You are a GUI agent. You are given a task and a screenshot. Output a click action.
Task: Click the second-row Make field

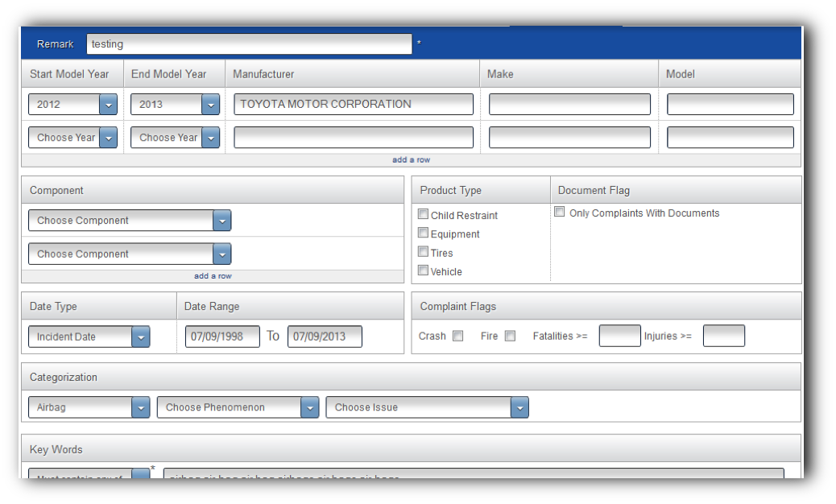pyautogui.click(x=569, y=138)
